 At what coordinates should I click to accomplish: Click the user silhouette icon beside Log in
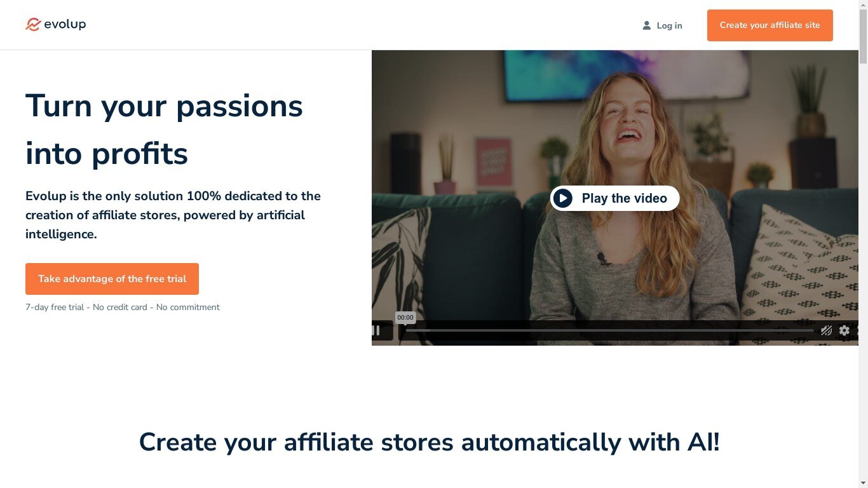(x=646, y=25)
